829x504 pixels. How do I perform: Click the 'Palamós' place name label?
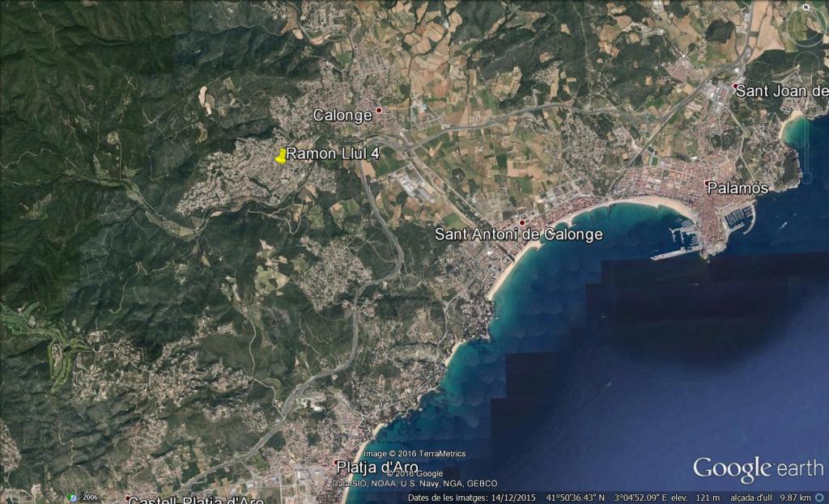(738, 188)
